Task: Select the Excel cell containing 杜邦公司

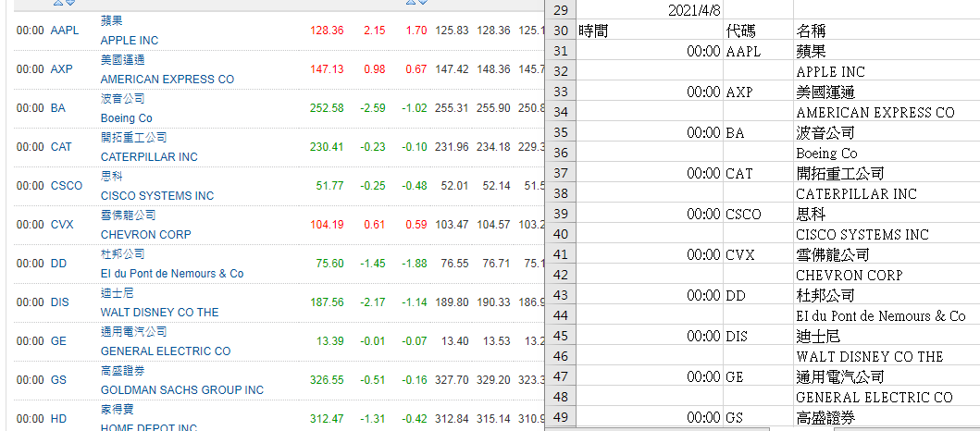Action: pos(887,295)
